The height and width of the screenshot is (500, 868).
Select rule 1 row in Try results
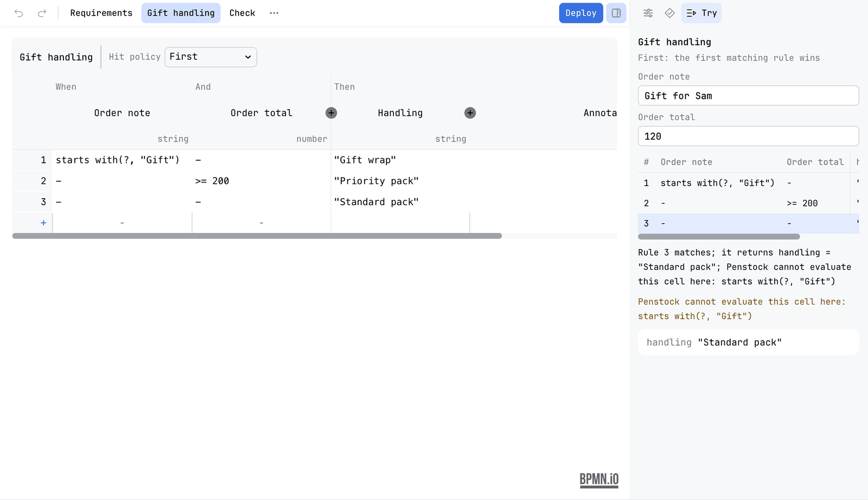[x=748, y=183]
